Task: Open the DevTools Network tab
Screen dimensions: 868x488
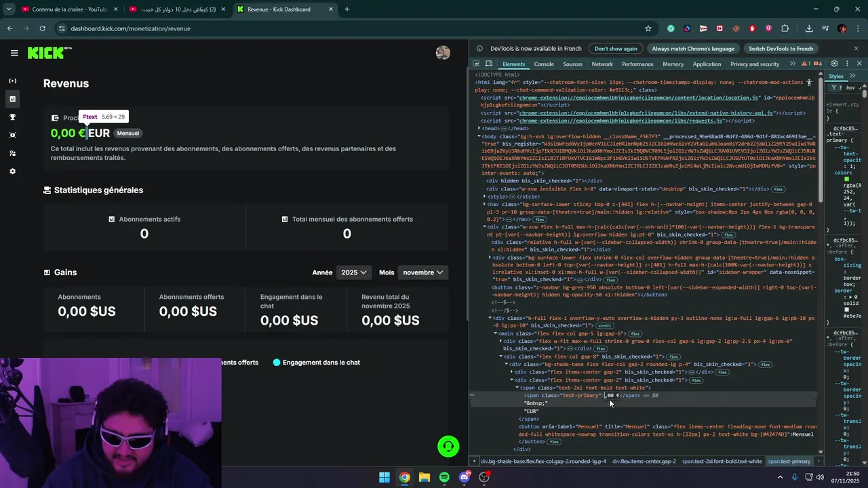Action: point(602,64)
